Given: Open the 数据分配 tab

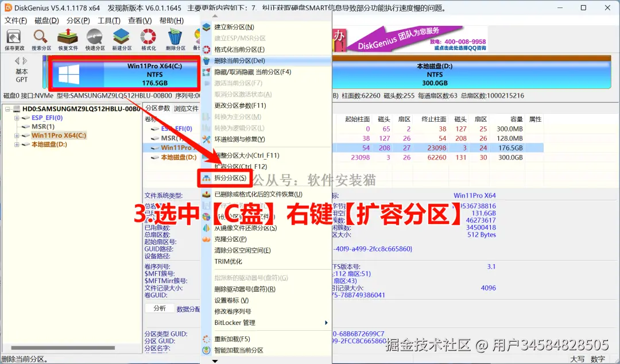Looking at the screenshot, I should point(188,309).
